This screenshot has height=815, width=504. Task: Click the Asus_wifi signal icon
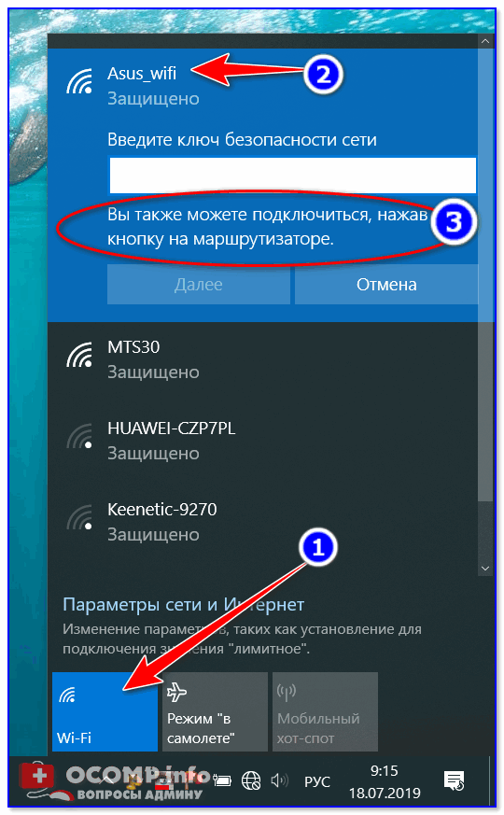[79, 82]
